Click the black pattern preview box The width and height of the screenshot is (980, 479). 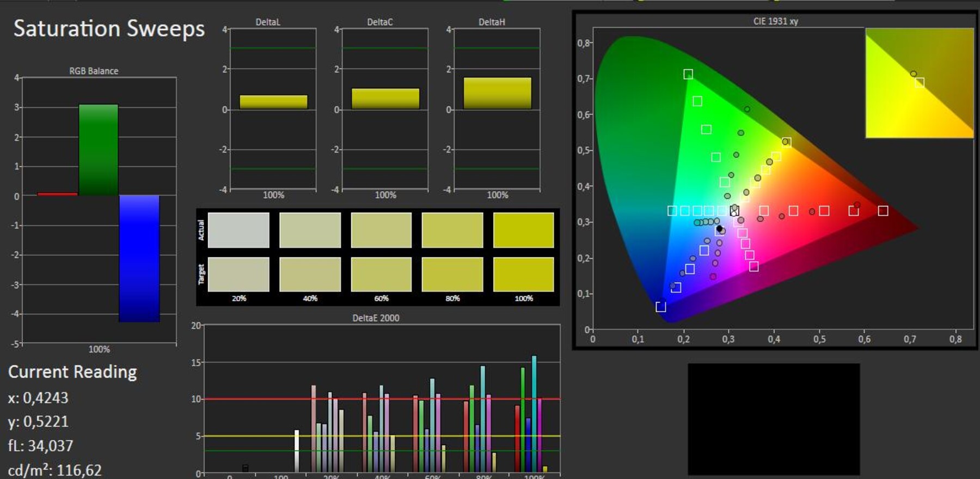point(774,419)
